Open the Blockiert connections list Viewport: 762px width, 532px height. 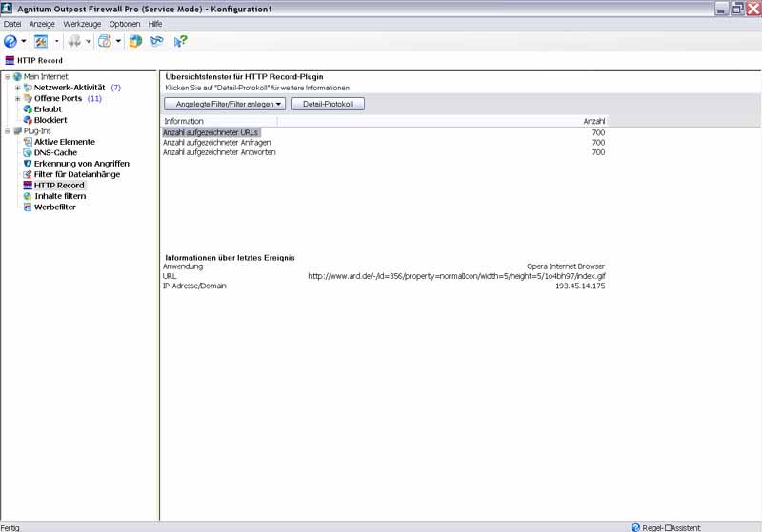(x=50, y=120)
